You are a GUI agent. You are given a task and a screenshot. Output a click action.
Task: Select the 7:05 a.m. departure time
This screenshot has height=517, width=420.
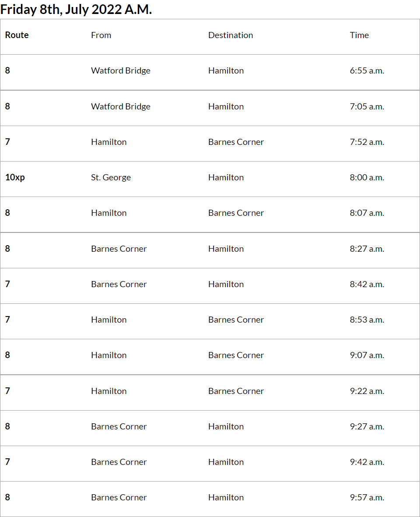(367, 107)
